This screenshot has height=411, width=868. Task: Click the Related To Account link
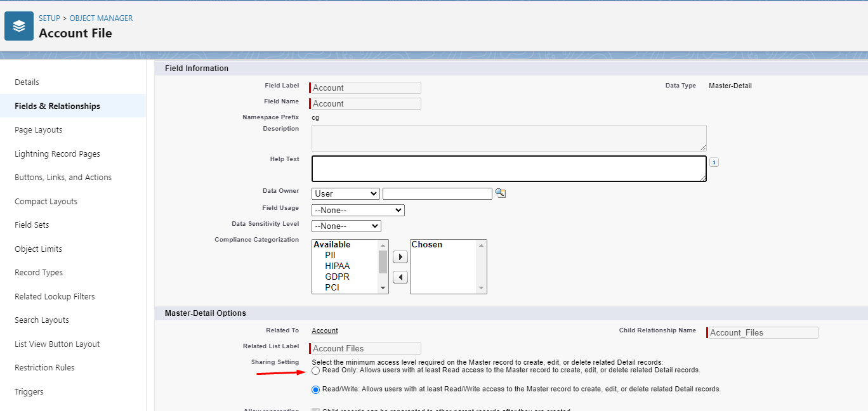coord(324,330)
